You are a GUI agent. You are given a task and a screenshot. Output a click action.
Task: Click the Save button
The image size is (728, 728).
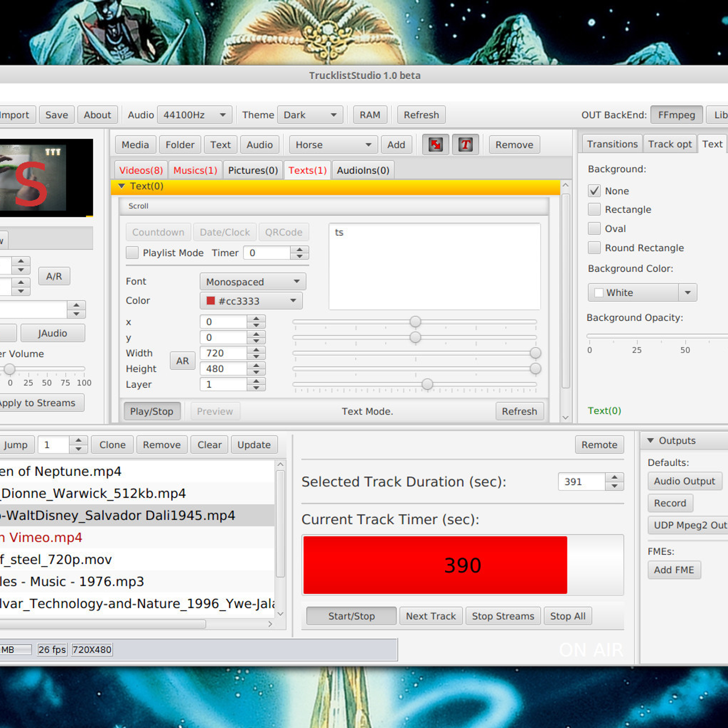coord(57,115)
